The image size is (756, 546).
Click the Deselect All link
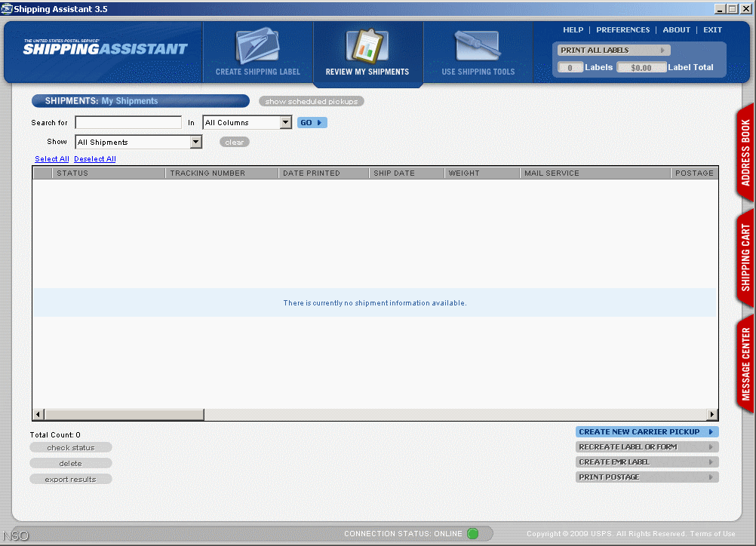95,159
